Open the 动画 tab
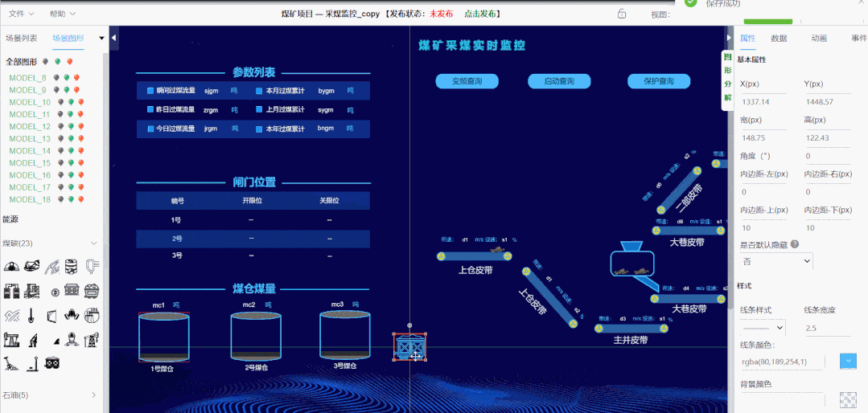This screenshot has height=413, width=868. click(x=819, y=38)
